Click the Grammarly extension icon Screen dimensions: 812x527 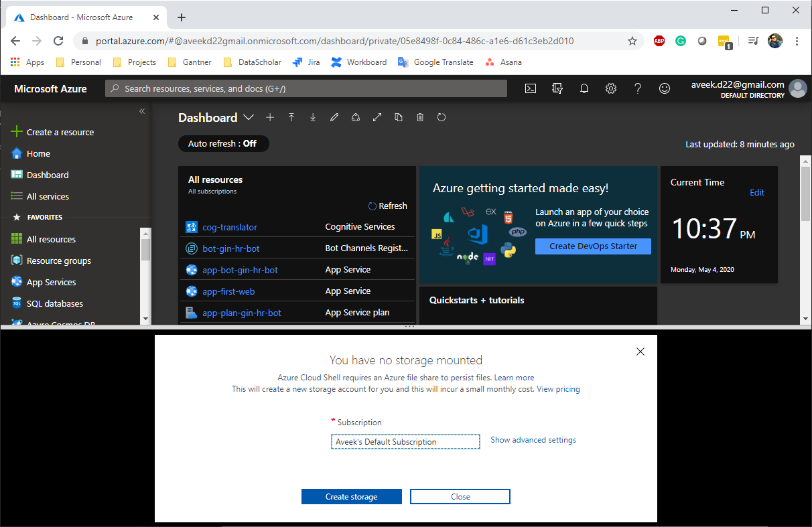(681, 41)
